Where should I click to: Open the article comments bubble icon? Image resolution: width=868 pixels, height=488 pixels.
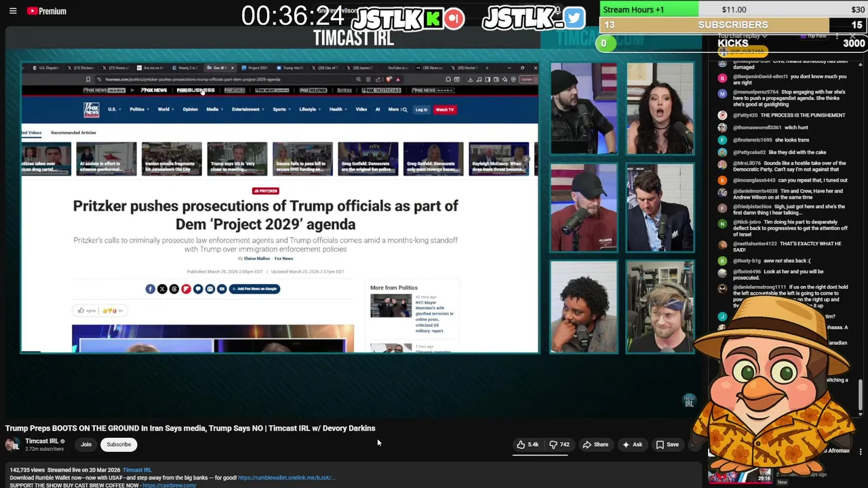[198, 289]
